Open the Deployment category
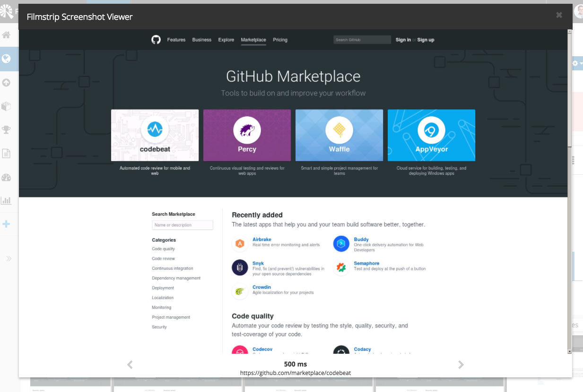 click(163, 288)
